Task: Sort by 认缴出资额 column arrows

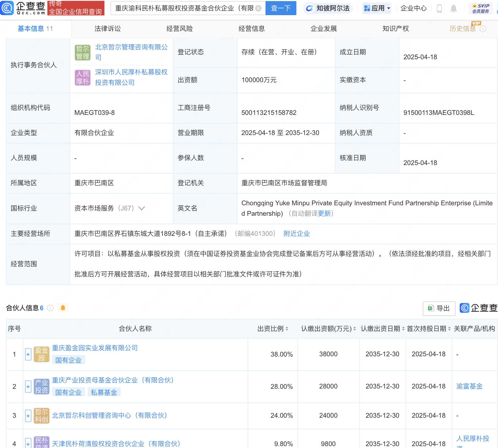Action: [354, 329]
